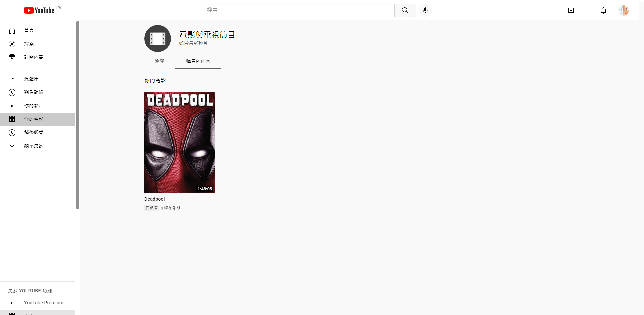This screenshot has width=644, height=315.
Task: Click the sidebar scrollbar
Action: tap(78, 115)
